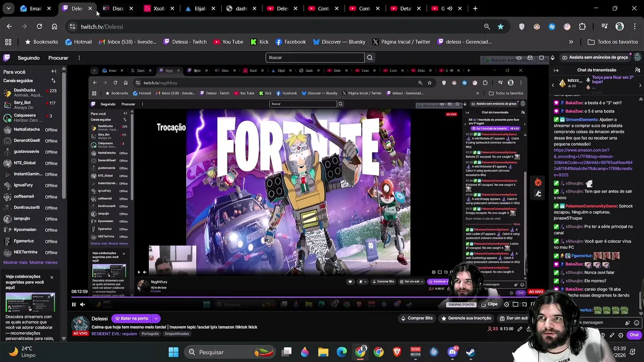
Task: Close the Veja colaborações sugeridas card
Action: 51,278
